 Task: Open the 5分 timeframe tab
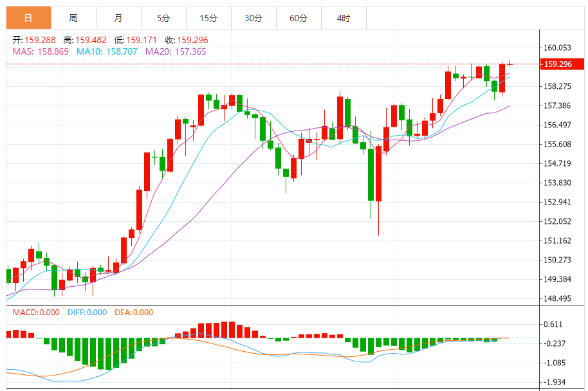click(x=163, y=17)
